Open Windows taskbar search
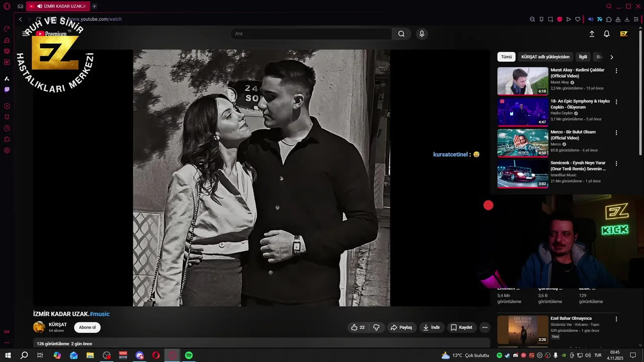Image resolution: width=644 pixels, height=362 pixels. (24, 355)
